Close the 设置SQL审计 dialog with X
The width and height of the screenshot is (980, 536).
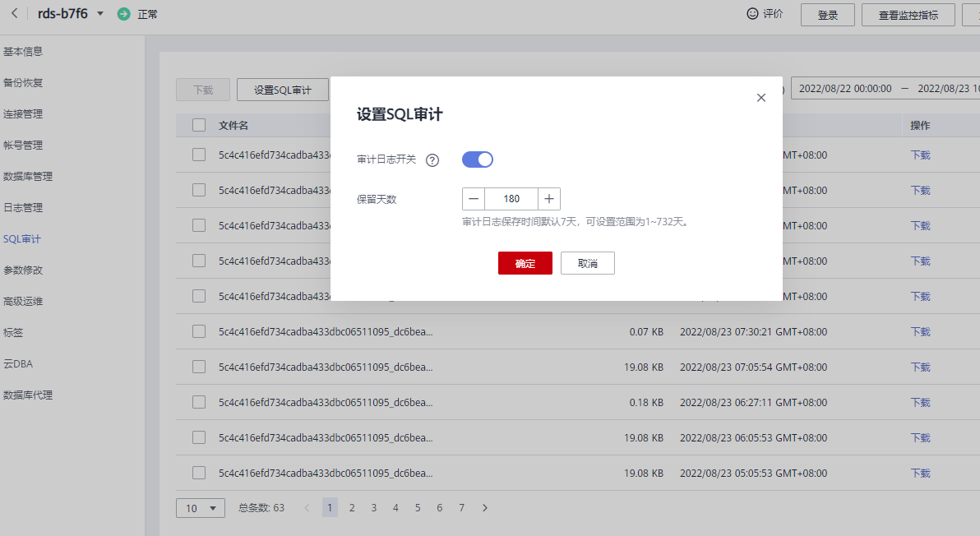[x=760, y=98]
